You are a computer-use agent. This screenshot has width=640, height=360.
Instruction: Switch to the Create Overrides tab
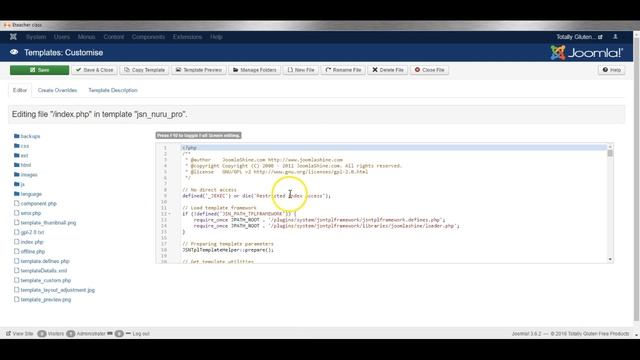57,90
